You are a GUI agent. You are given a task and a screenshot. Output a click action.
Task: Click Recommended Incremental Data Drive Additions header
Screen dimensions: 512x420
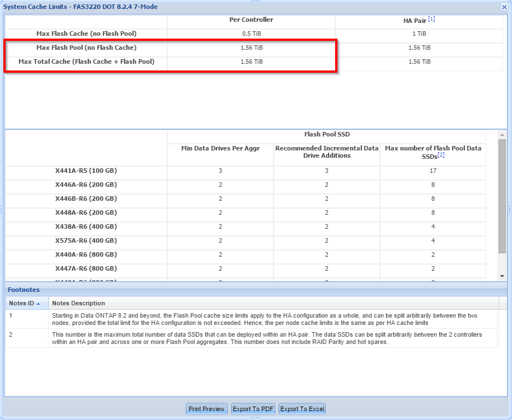tap(327, 152)
